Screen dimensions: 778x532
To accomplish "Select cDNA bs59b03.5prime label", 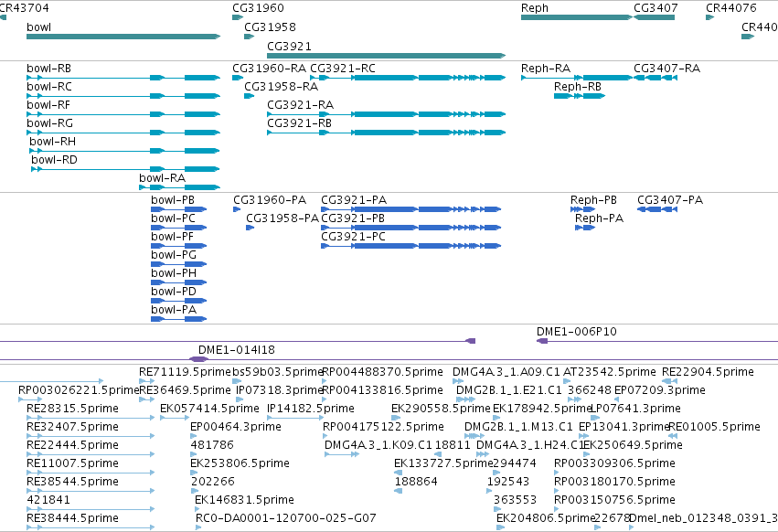I will coord(278,372).
